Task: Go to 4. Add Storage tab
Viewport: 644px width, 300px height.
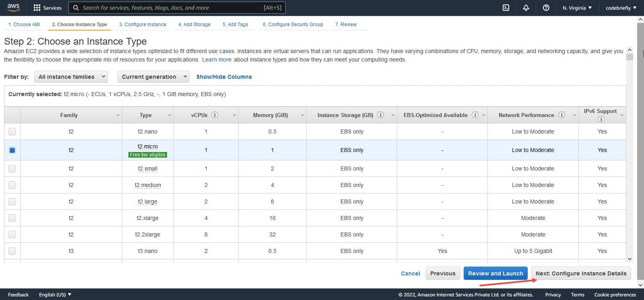Action: click(194, 25)
